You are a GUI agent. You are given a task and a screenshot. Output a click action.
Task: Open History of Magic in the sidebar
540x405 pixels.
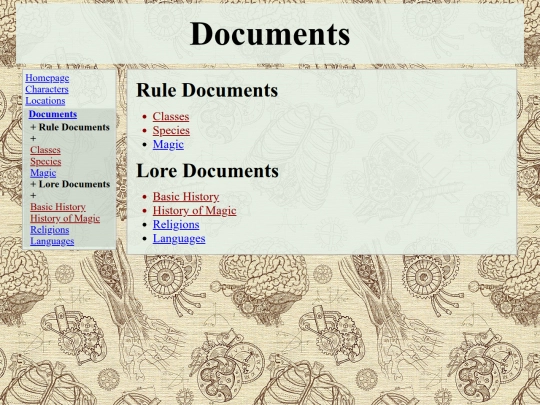[x=65, y=218]
